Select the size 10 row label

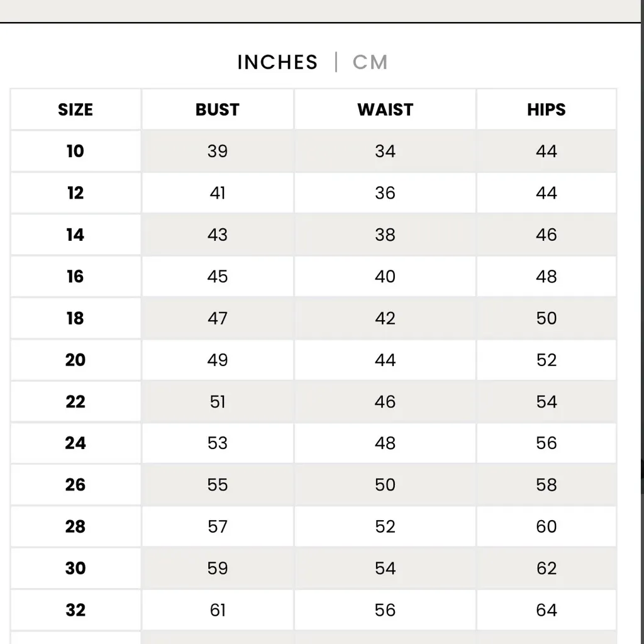(x=75, y=151)
